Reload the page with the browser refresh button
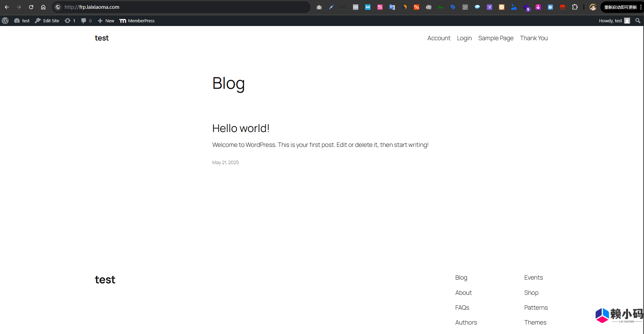644x334 pixels. point(31,7)
